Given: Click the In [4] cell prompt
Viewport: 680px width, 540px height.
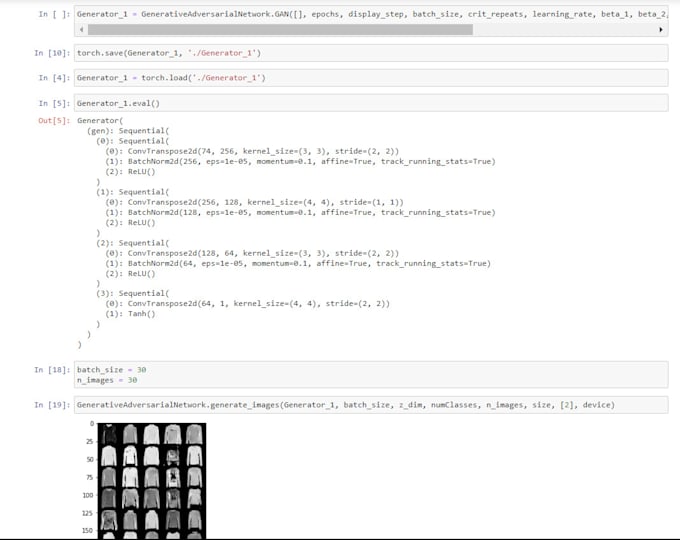Looking at the screenshot, I should [53, 77].
